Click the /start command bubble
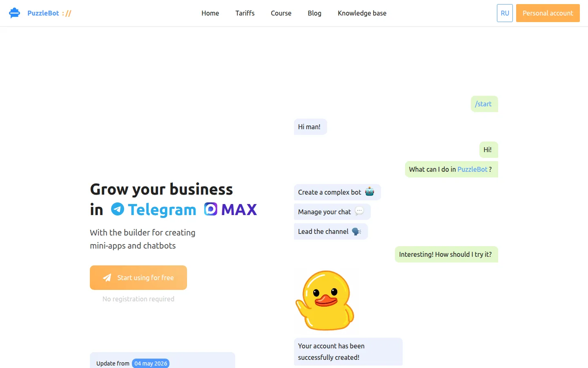 [484, 104]
